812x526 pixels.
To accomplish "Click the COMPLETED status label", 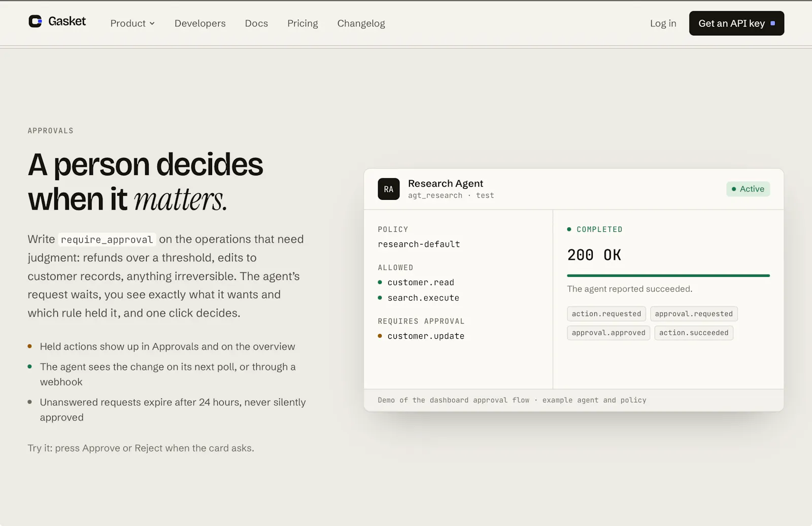I will coord(599,230).
